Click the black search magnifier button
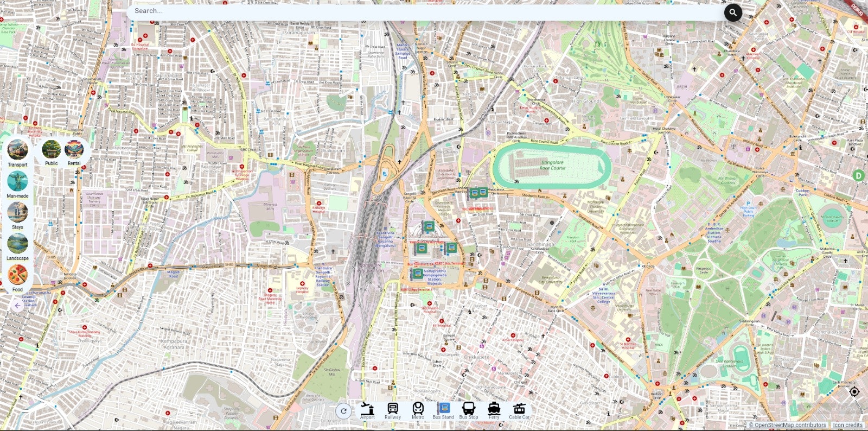This screenshot has width=868, height=431. coord(733,12)
